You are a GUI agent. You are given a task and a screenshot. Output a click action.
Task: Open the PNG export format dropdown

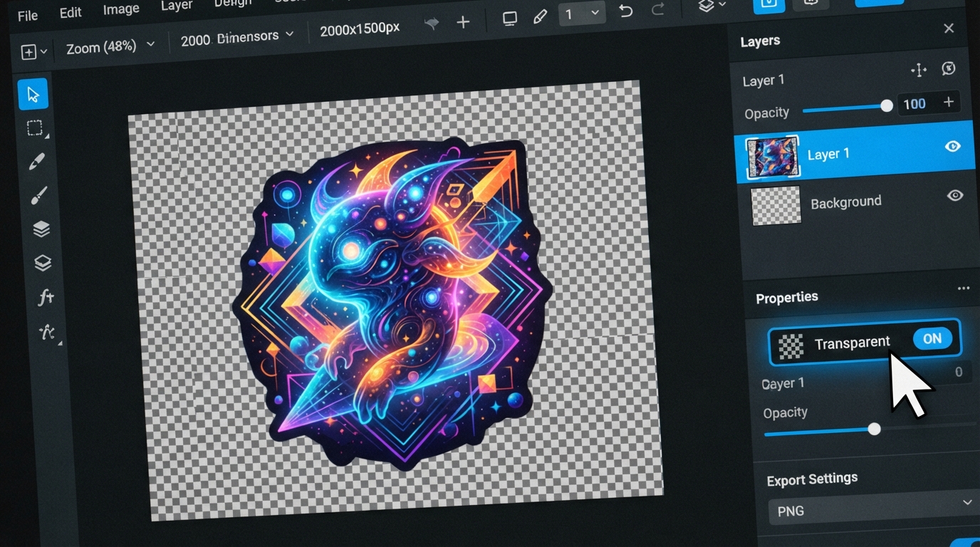[873, 509]
